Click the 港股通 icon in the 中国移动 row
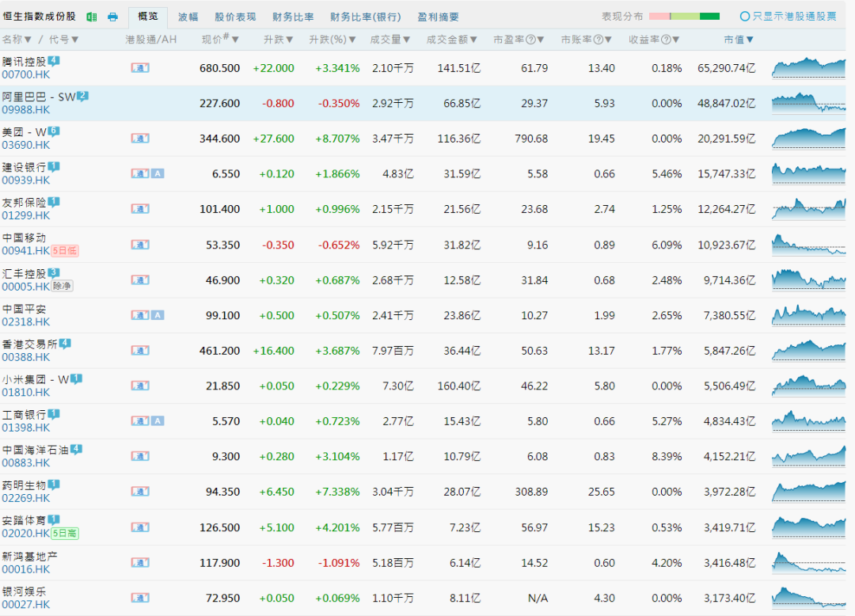 [x=140, y=245]
